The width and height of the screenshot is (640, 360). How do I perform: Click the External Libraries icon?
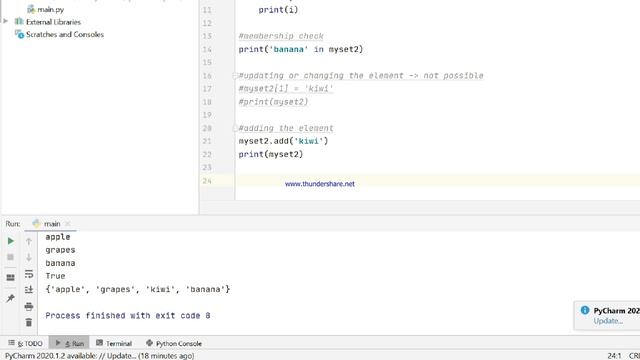19,22
